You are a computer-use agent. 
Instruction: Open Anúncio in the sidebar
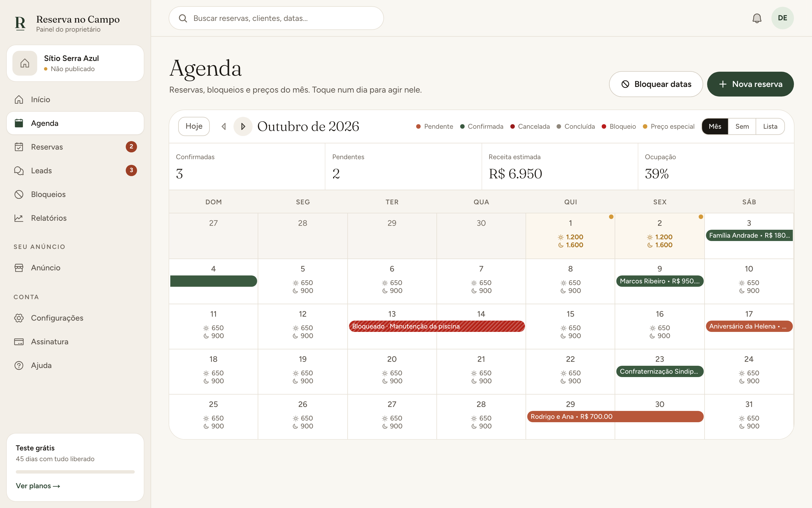point(75,268)
